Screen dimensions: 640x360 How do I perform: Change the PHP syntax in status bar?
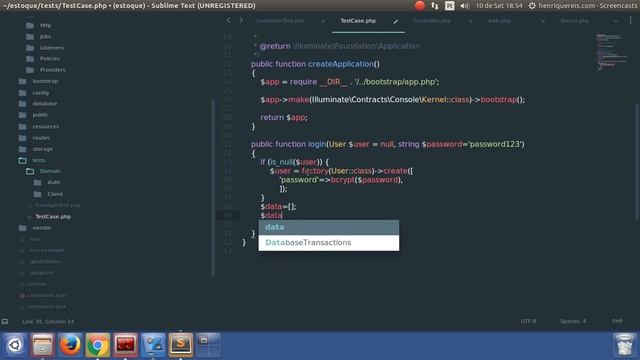coord(617,321)
